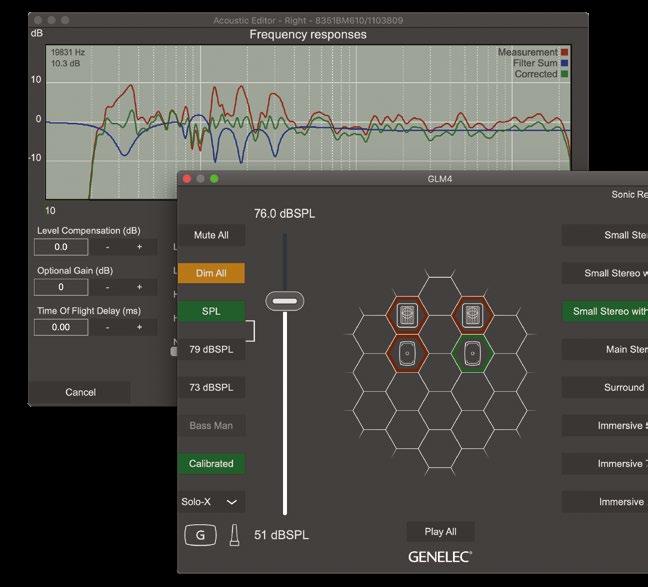Select the Main Stereo group
This screenshot has width=648, height=587.
click(x=605, y=349)
